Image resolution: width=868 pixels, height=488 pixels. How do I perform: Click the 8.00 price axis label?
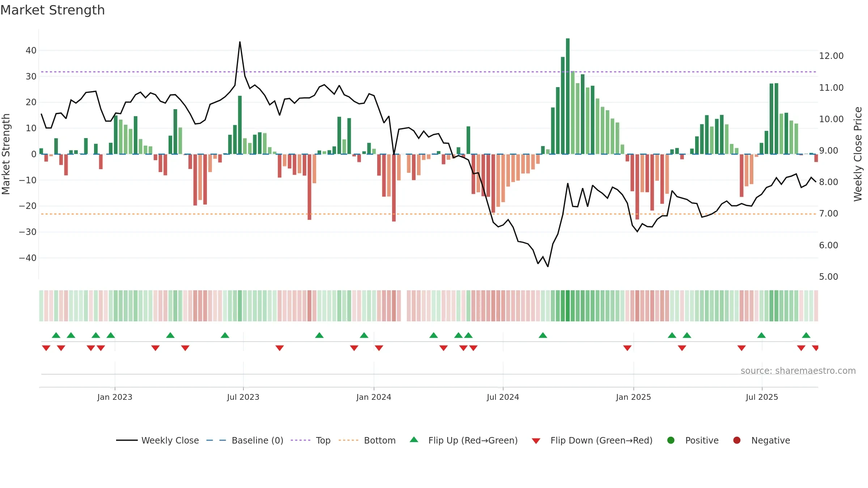[828, 182]
